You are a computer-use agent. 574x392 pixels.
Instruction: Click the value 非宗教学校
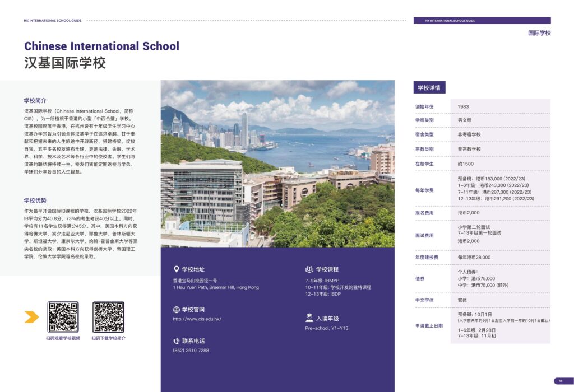point(469,149)
